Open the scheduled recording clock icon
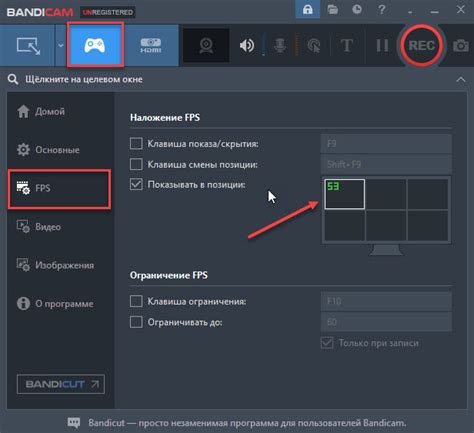 tap(357, 9)
